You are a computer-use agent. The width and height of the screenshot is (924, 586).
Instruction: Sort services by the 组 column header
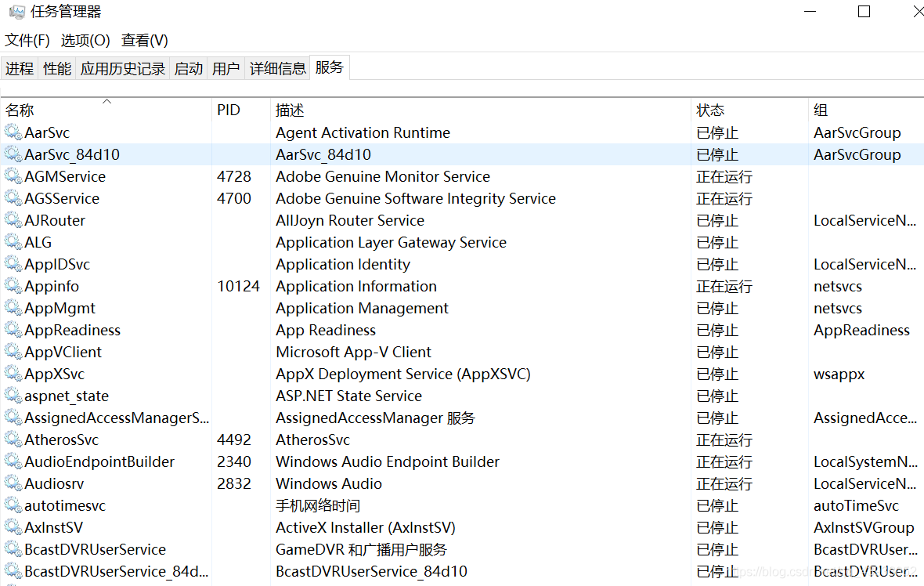point(866,110)
